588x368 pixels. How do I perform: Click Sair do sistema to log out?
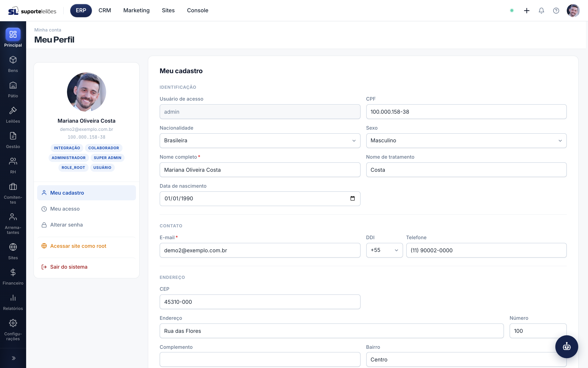[87, 267]
